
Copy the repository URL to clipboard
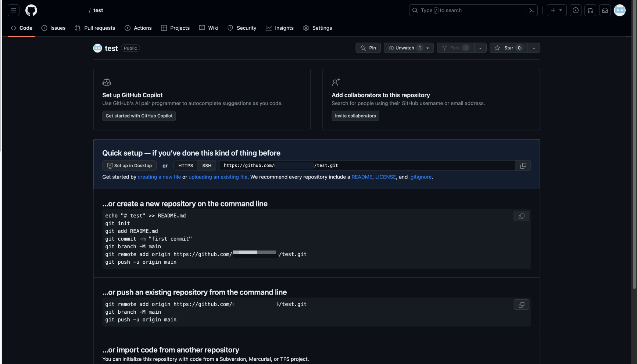[523, 166]
